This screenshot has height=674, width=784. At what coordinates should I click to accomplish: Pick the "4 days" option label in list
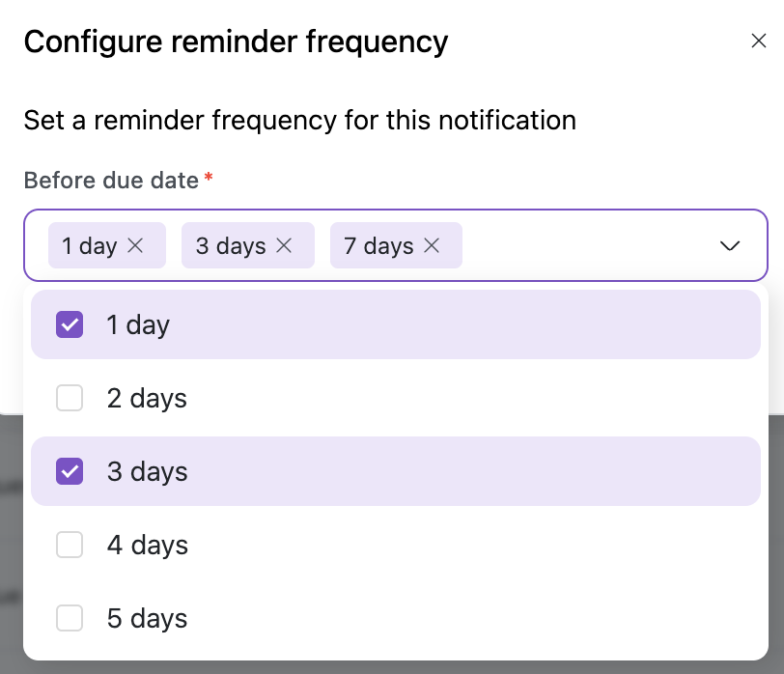pos(147,545)
